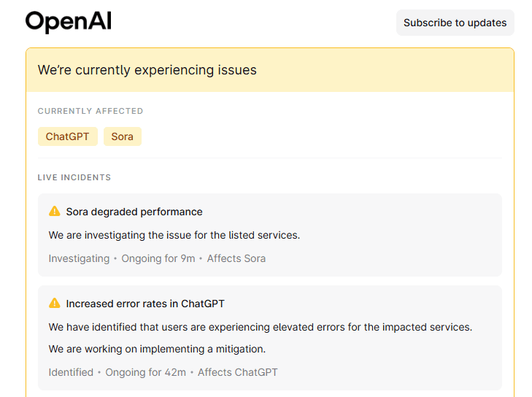532x397 pixels.
Task: Open the Sora degraded performance incident
Action: click(134, 212)
